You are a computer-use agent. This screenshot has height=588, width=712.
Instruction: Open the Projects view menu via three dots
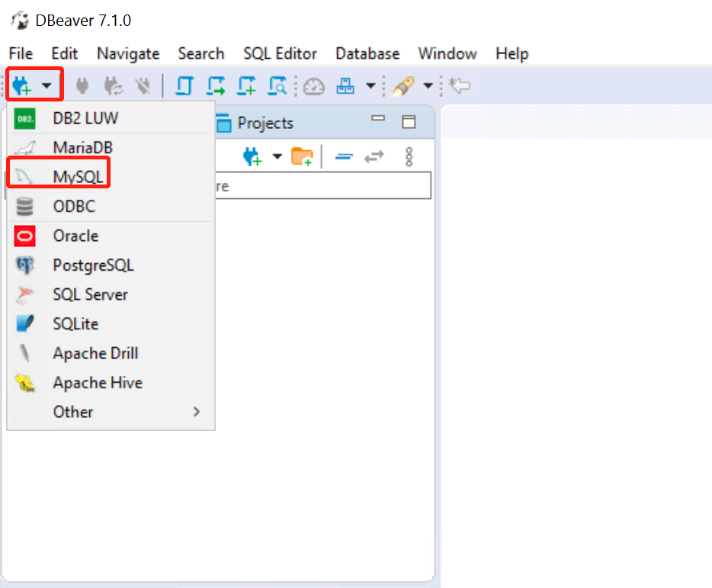pyautogui.click(x=409, y=156)
